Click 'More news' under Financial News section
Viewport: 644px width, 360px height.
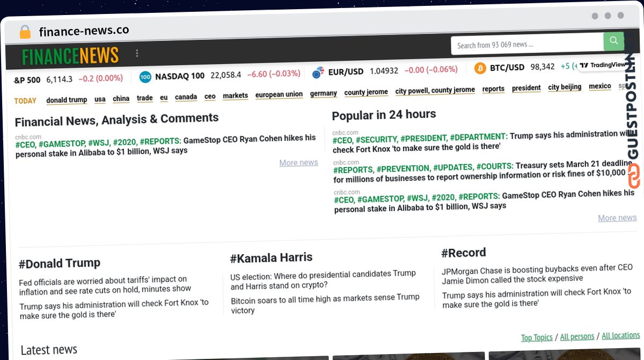(x=298, y=163)
